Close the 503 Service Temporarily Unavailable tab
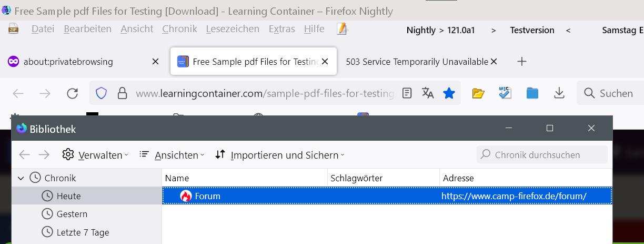The width and height of the screenshot is (644, 244). (494, 62)
